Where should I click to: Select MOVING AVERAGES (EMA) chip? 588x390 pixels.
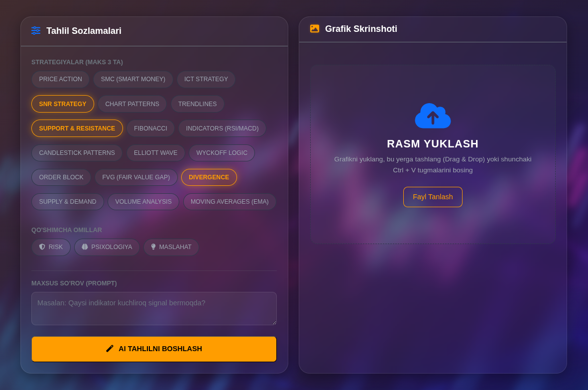[230, 202]
